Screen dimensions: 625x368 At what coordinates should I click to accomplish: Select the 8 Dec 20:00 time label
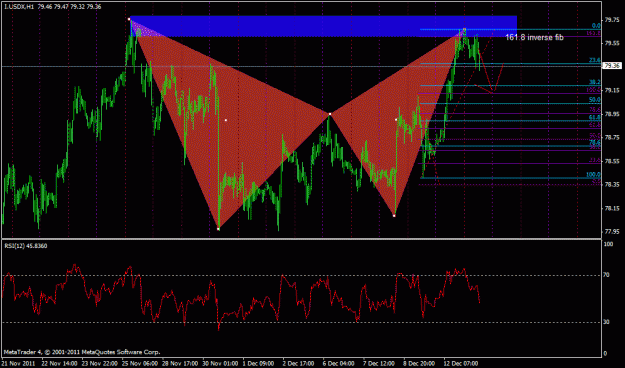click(x=420, y=364)
